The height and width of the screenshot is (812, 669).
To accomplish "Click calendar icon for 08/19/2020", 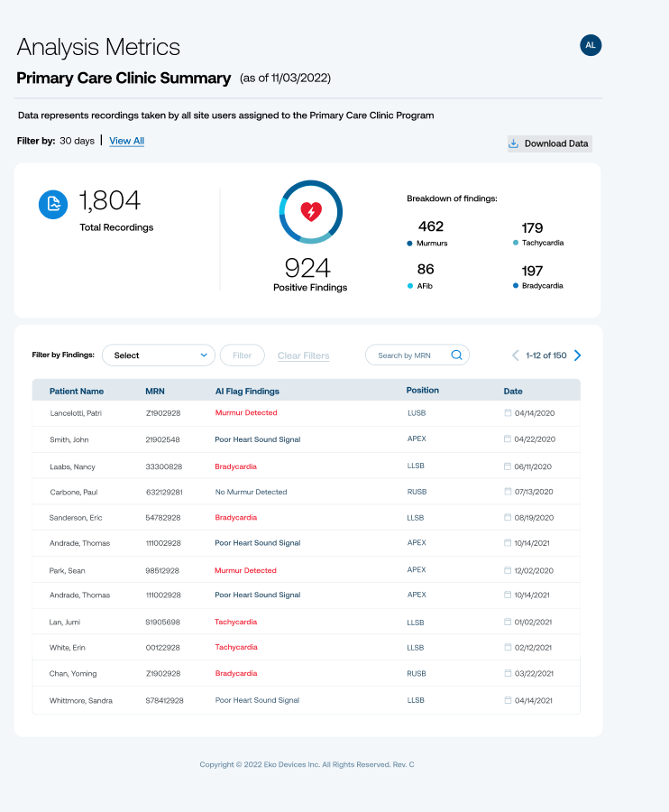I will pyautogui.click(x=508, y=517).
